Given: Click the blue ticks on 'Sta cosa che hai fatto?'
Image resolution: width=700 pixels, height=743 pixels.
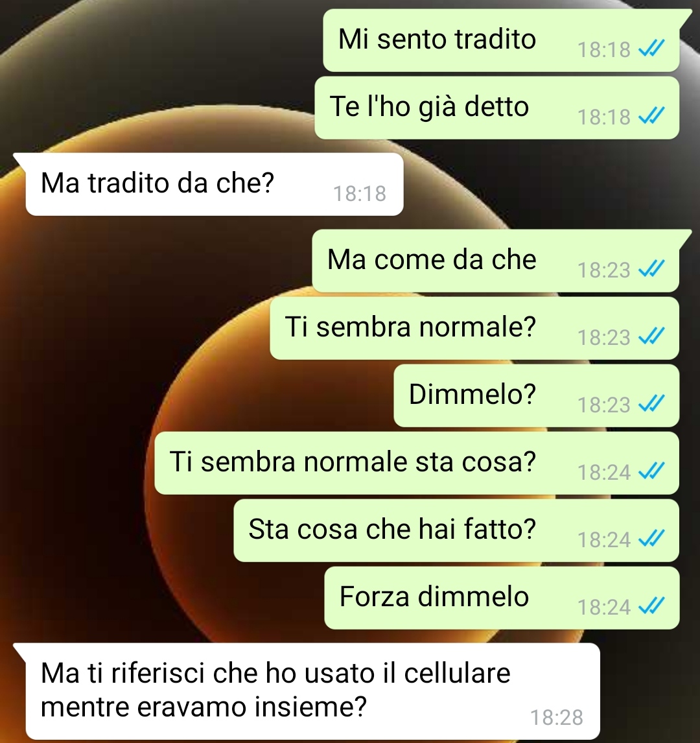Looking at the screenshot, I should pyautogui.click(x=651, y=538).
